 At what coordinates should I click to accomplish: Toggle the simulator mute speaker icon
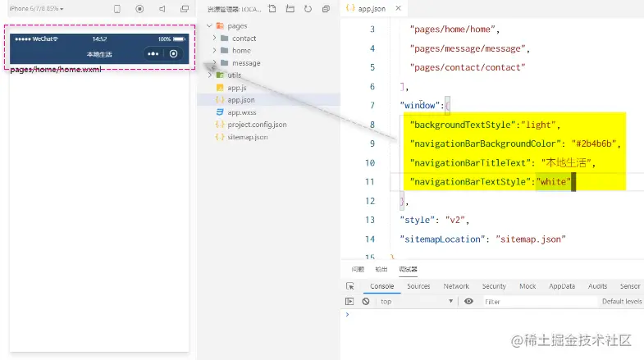click(x=162, y=9)
